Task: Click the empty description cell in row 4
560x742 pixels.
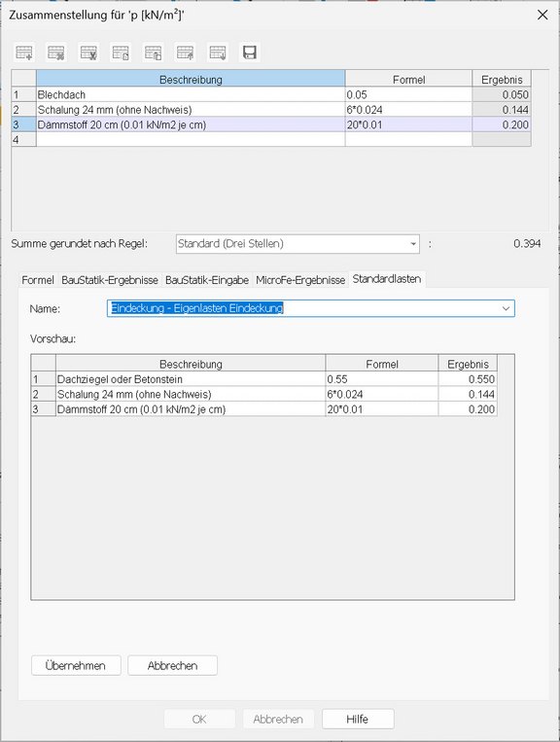Action: click(x=191, y=140)
